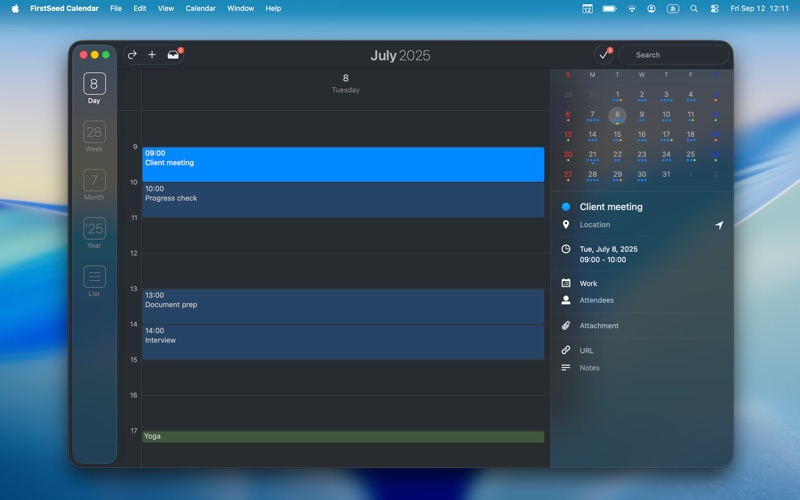The image size is (800, 500).
Task: Select the Year view icon
Action: click(x=94, y=229)
